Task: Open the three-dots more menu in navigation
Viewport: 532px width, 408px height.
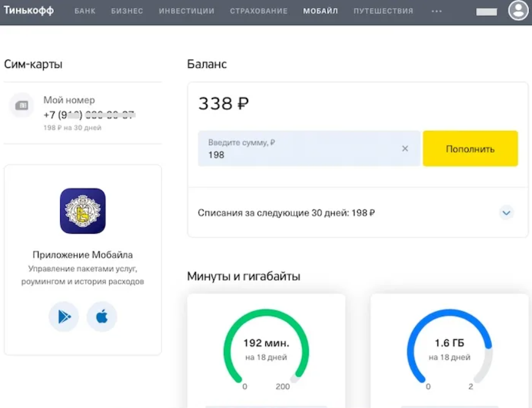Action: click(x=436, y=11)
